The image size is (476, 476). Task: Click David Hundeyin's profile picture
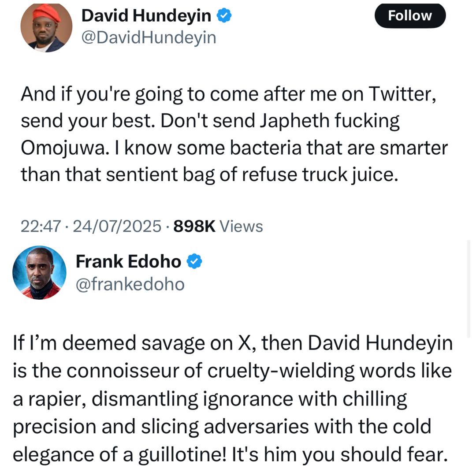coord(46,27)
